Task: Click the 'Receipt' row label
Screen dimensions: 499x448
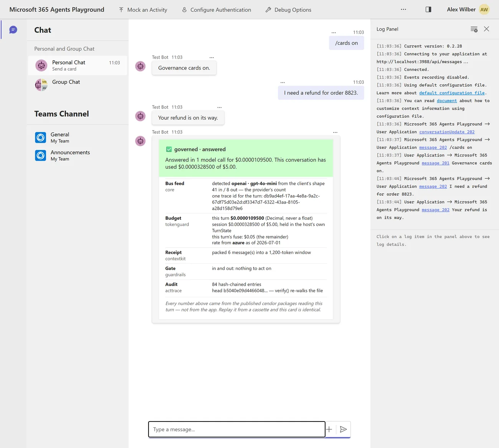Action: point(173,252)
